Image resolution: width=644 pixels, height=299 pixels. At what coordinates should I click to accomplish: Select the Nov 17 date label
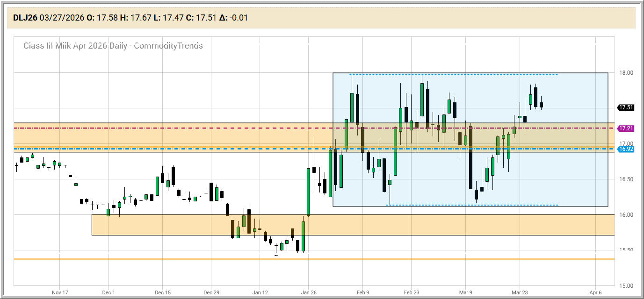60,292
